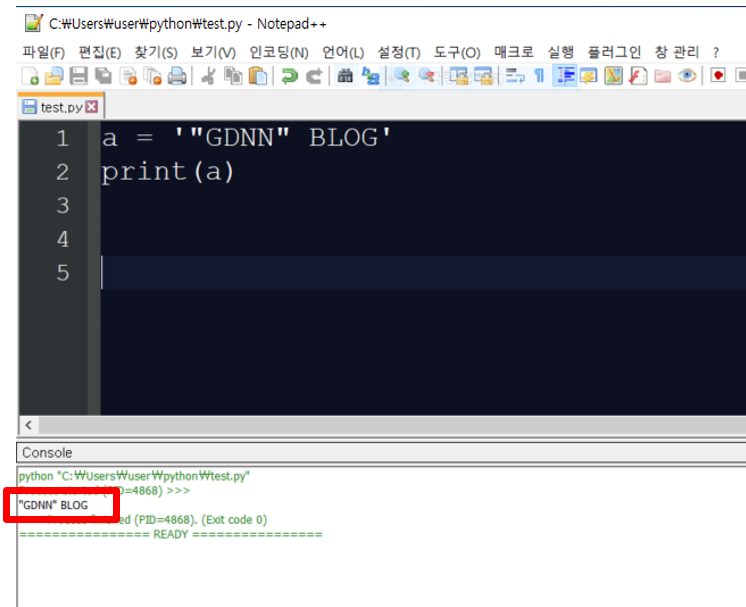This screenshot has width=746, height=607.
Task: Open the 플러그인 menu
Action: [614, 52]
